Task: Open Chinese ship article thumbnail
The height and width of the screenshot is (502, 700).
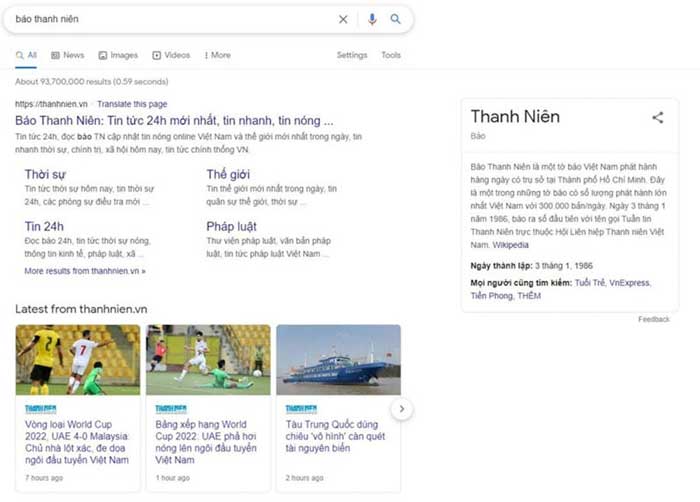Action: [338, 360]
